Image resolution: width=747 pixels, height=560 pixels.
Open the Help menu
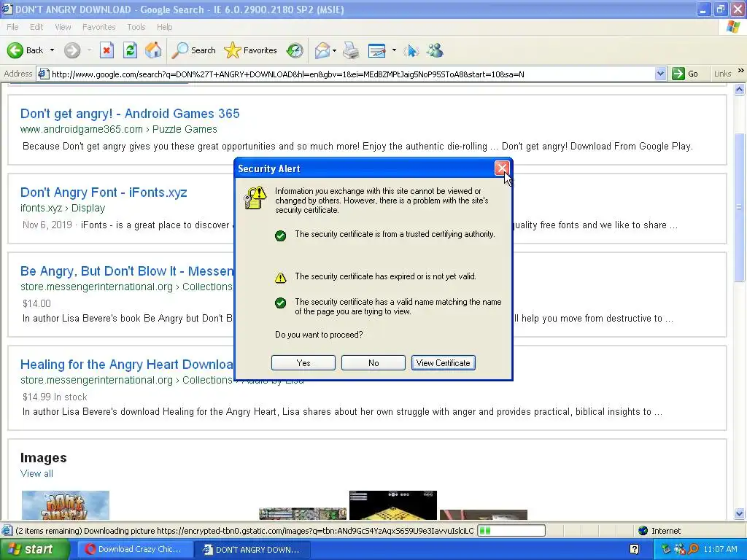pyautogui.click(x=164, y=27)
